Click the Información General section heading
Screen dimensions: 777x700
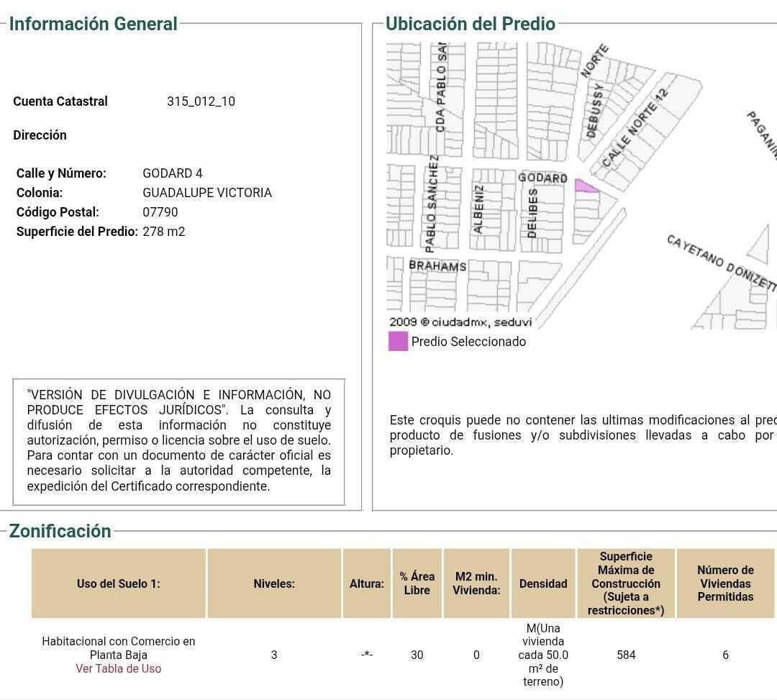pos(93,24)
